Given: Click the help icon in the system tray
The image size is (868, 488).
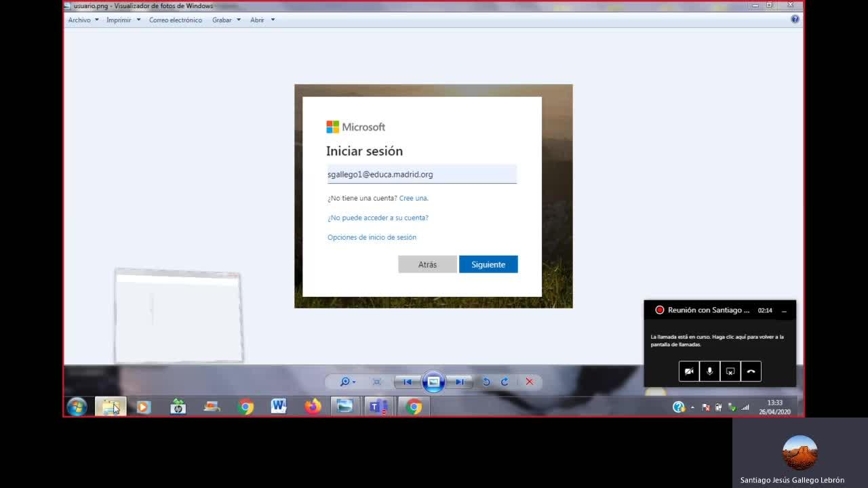Looking at the screenshot, I should pos(678,407).
